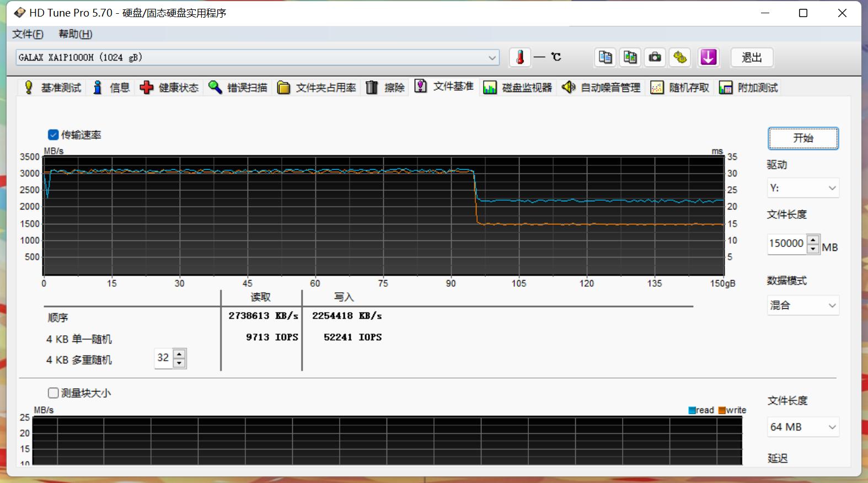Open the 帮助(H) menu
Image resolution: width=868 pixels, height=483 pixels.
coord(76,34)
